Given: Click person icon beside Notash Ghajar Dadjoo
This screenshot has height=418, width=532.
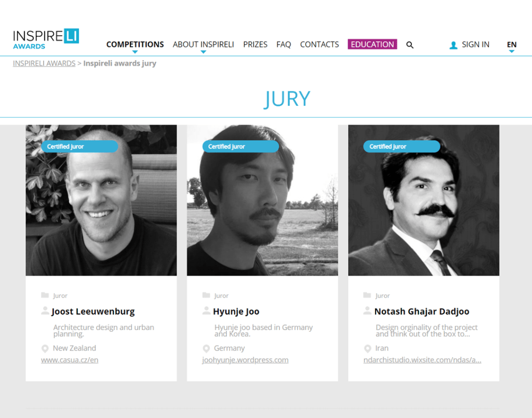Looking at the screenshot, I should click(367, 311).
